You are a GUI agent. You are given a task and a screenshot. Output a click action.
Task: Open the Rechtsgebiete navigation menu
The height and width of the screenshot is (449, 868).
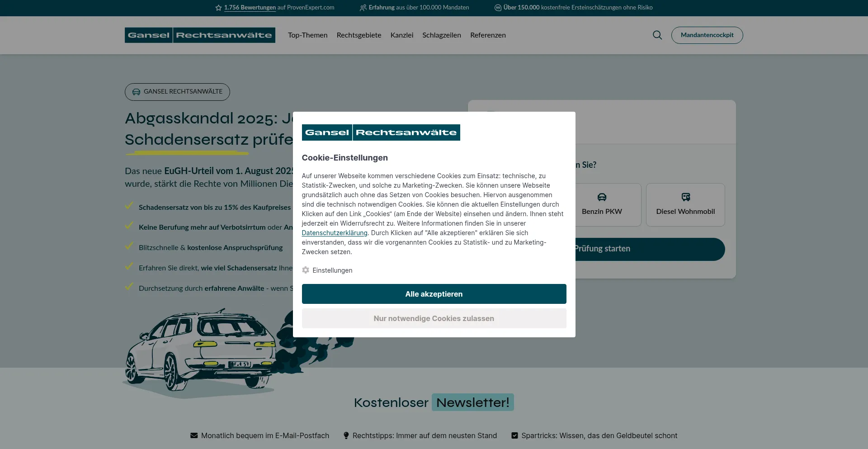359,35
